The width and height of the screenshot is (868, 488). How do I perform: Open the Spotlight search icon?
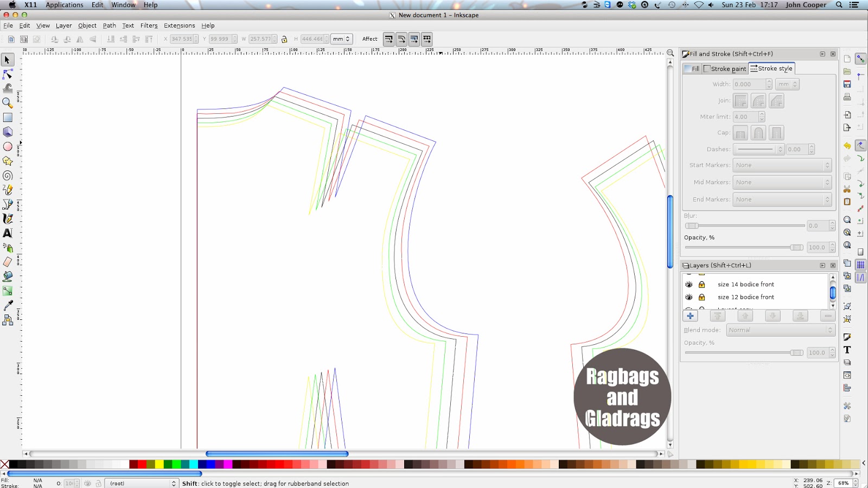coord(839,5)
